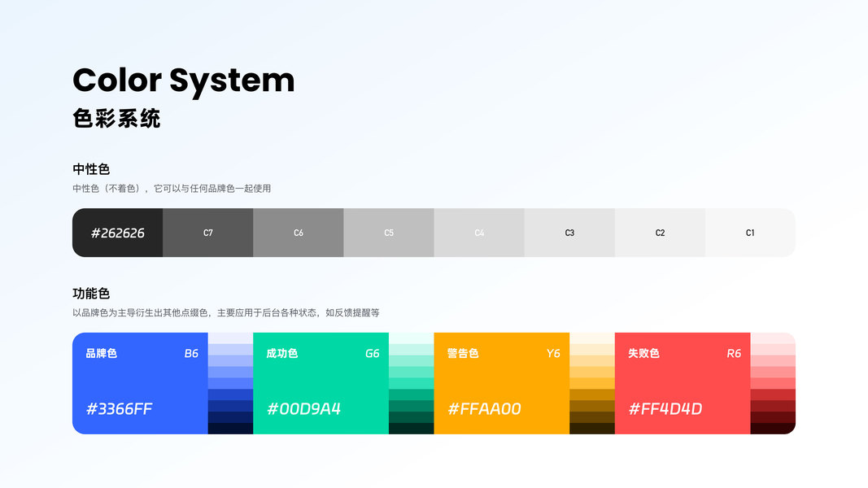Click the "品牌色" label
Viewport: 868px width, 488px height.
pos(102,353)
